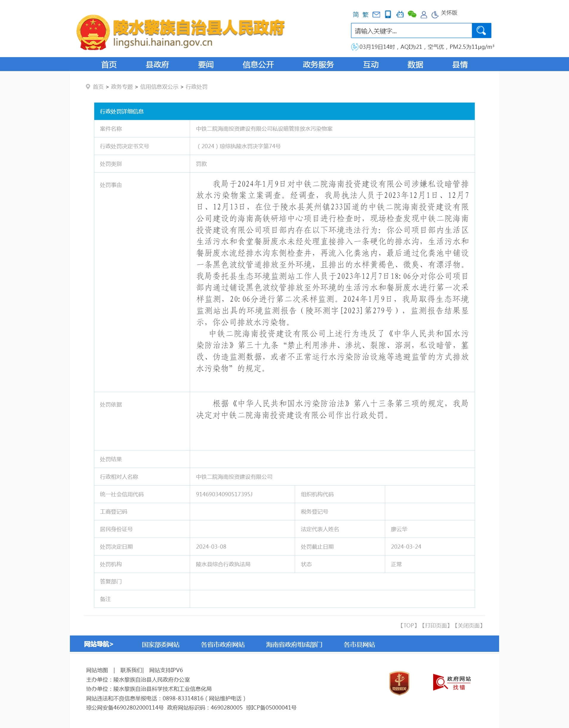Click the 党政机关 badge icon
Image resolution: width=569 pixels, height=728 pixels.
(399, 683)
